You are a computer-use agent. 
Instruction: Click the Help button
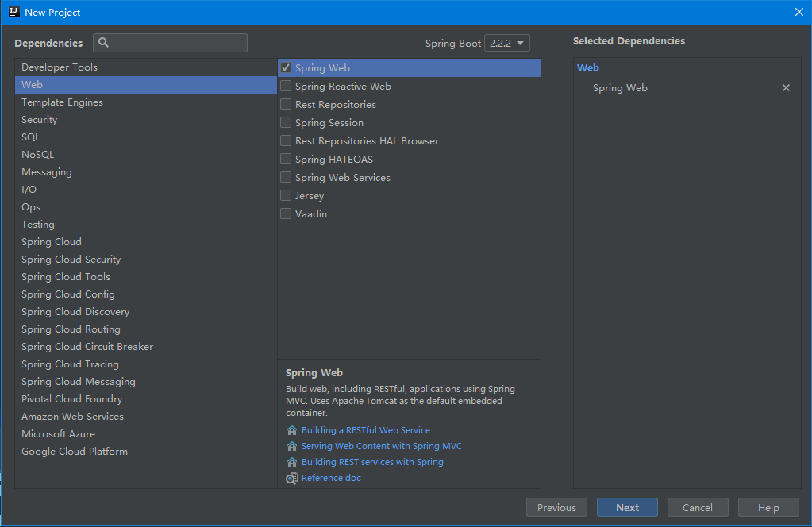pyautogui.click(x=768, y=507)
